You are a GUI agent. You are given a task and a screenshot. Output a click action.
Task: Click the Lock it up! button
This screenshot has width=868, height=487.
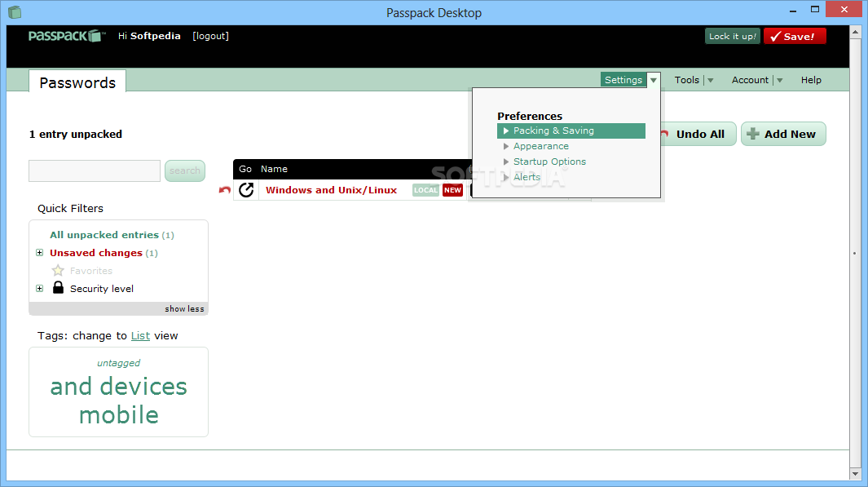pyautogui.click(x=733, y=36)
